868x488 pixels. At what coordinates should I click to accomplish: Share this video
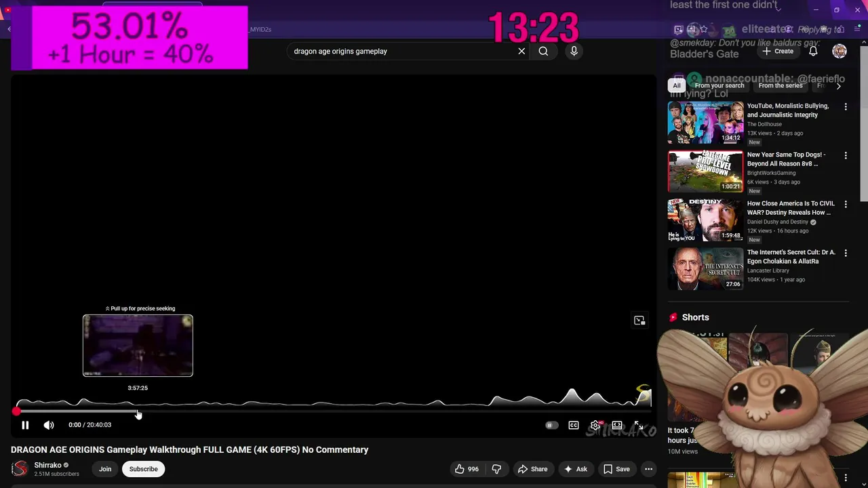pyautogui.click(x=532, y=469)
